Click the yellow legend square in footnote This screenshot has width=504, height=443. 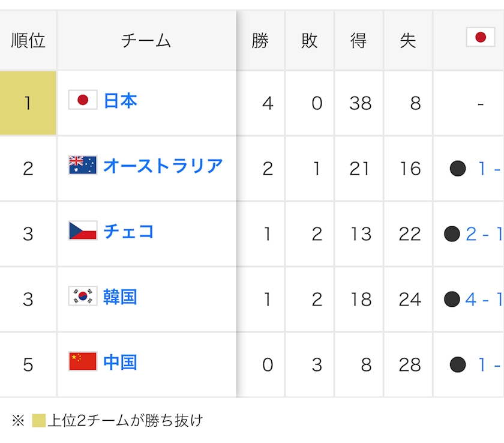tap(39, 420)
